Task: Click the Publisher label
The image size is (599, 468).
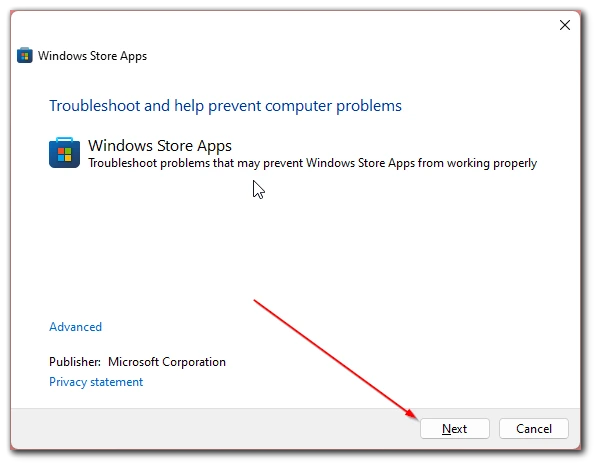Action: [75, 362]
